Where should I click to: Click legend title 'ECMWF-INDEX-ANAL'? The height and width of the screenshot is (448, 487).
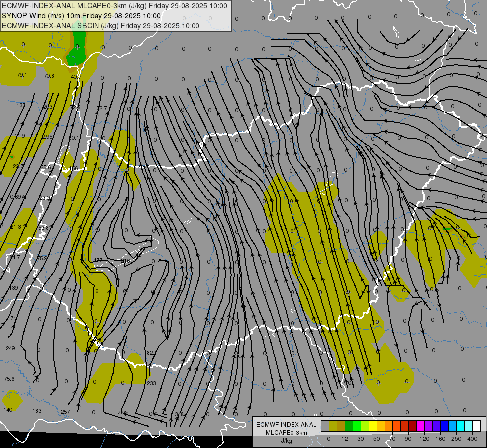287,425
